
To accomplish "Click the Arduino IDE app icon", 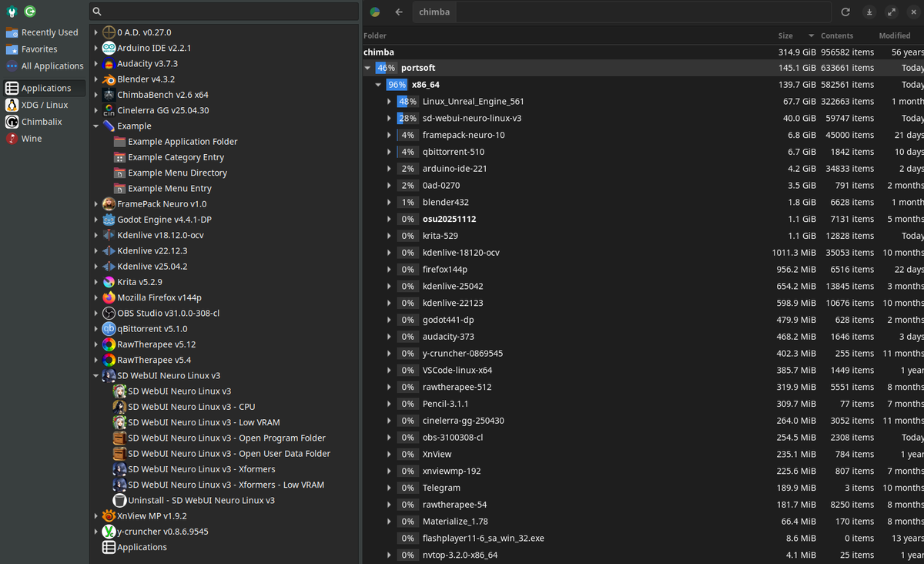I will tap(109, 48).
